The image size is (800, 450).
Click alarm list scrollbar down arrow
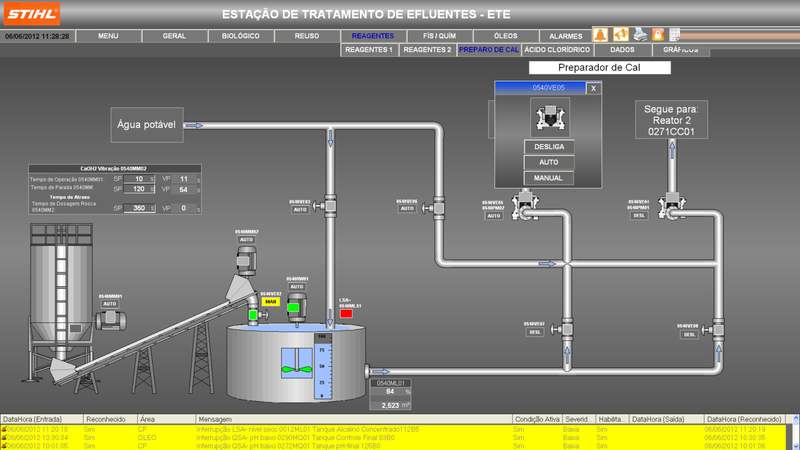[795, 445]
